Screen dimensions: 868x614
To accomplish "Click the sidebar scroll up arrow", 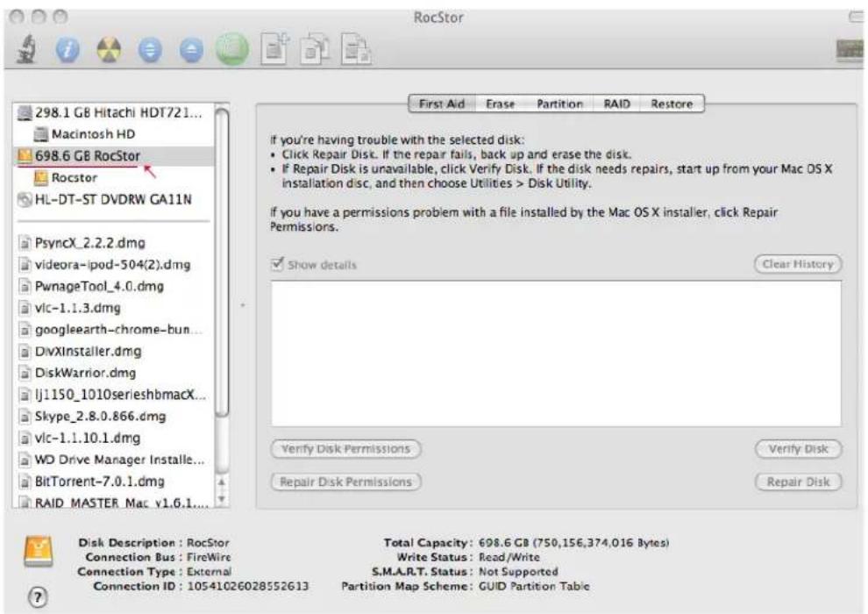I will (x=222, y=483).
